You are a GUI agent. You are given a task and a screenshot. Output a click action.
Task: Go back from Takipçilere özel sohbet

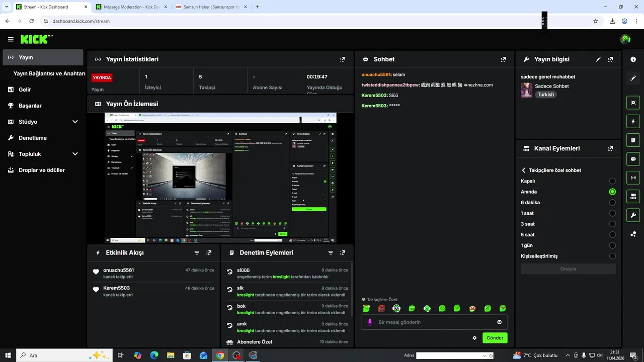[524, 170]
